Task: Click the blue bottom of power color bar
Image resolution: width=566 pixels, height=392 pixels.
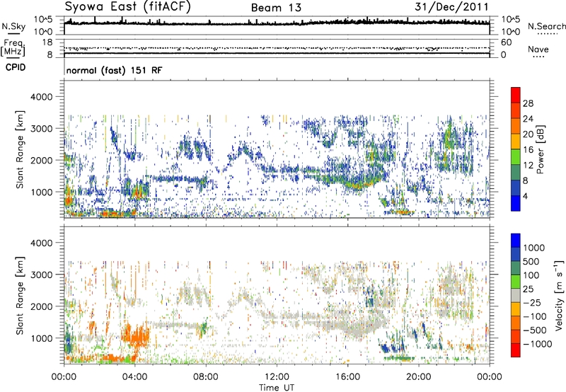Action: pyautogui.click(x=516, y=203)
